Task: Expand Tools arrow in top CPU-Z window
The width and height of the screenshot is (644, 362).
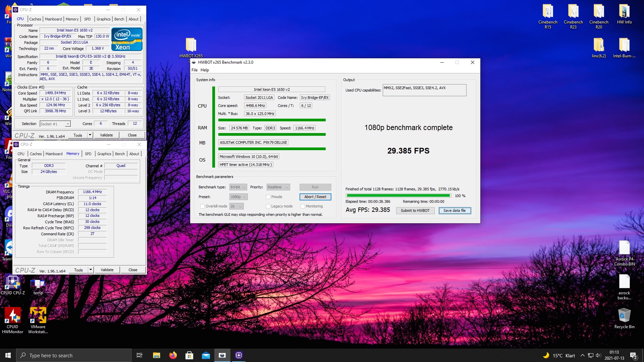Action: click(90, 135)
